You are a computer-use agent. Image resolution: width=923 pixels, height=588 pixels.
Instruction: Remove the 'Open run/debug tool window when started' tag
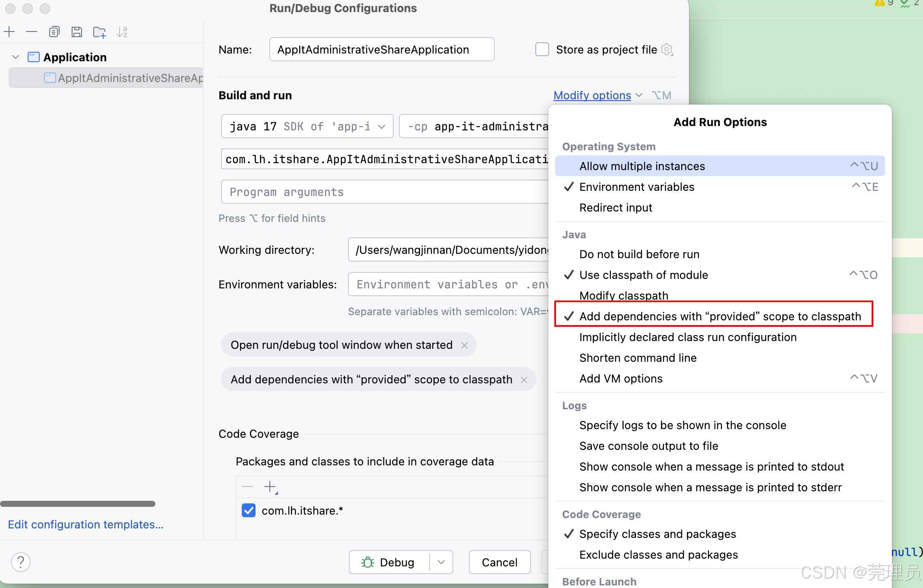click(464, 345)
